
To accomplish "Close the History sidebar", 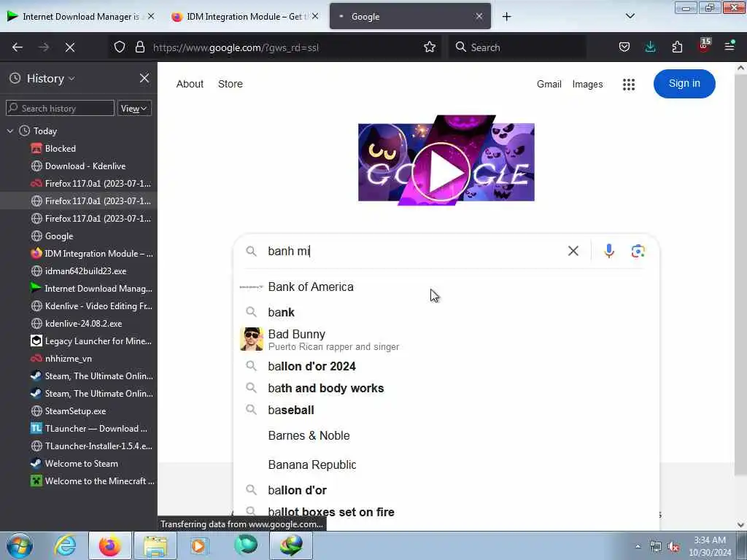I will (x=144, y=78).
